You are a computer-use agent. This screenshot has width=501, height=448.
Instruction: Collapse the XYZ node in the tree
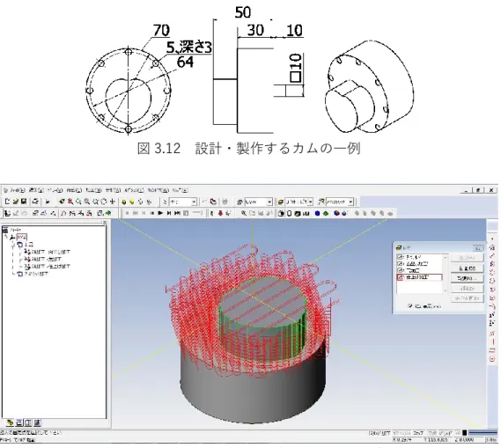6,237
